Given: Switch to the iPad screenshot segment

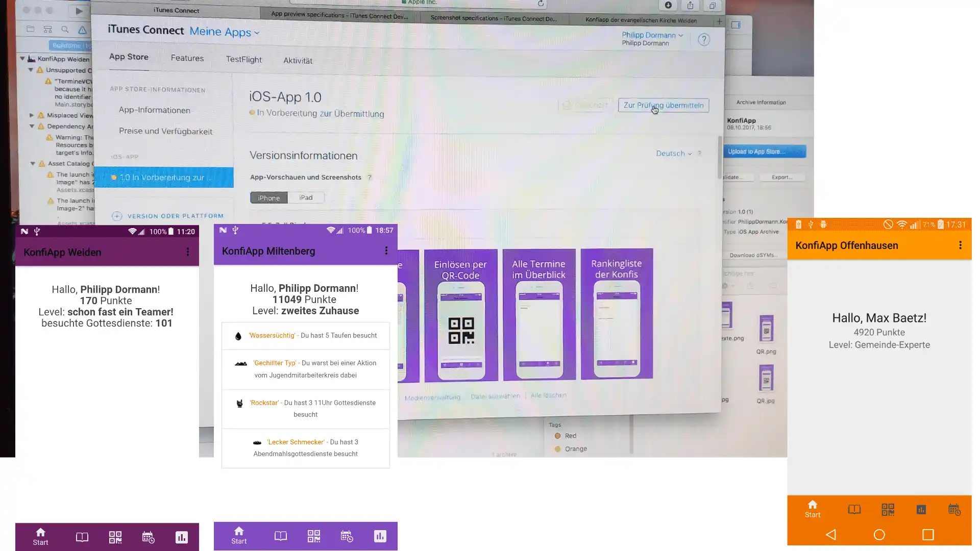Looking at the screenshot, I should click(306, 197).
